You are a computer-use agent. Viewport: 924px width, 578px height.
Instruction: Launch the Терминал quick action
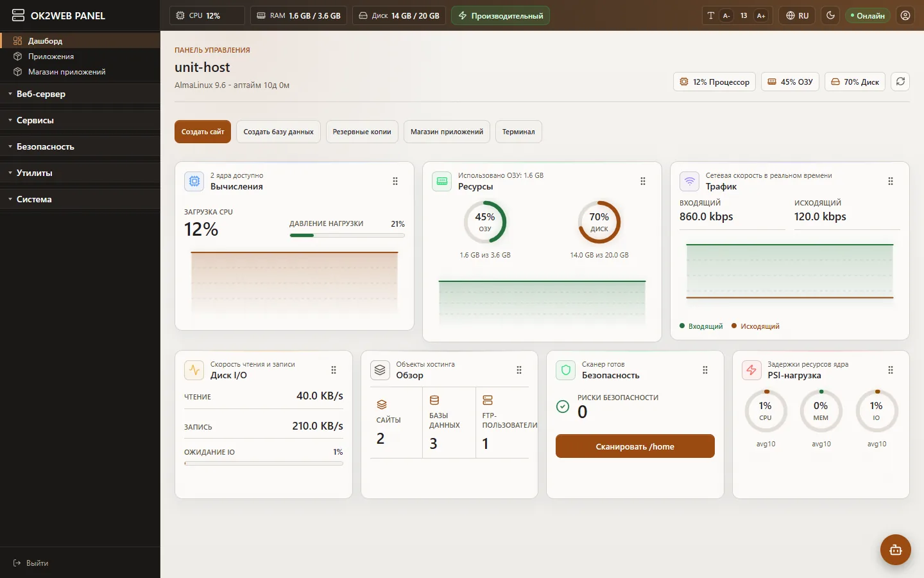pyautogui.click(x=518, y=132)
